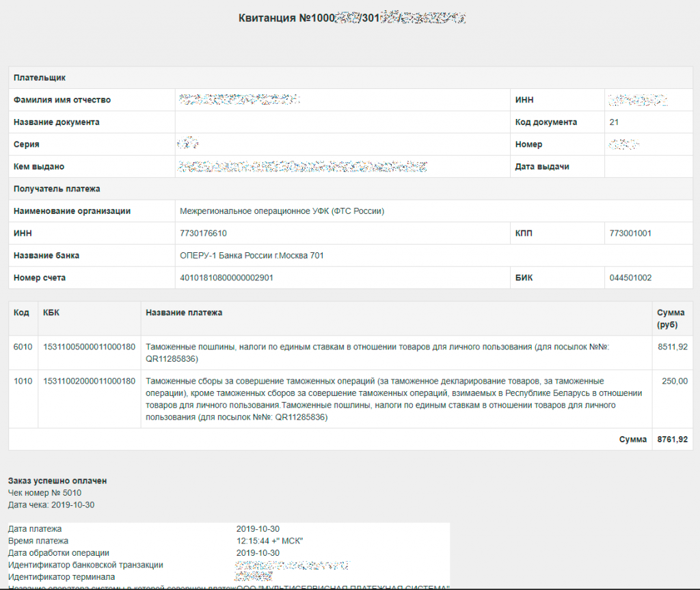The height and width of the screenshot is (590, 700).
Task: Select the KPP value 773001001
Action: [630, 233]
